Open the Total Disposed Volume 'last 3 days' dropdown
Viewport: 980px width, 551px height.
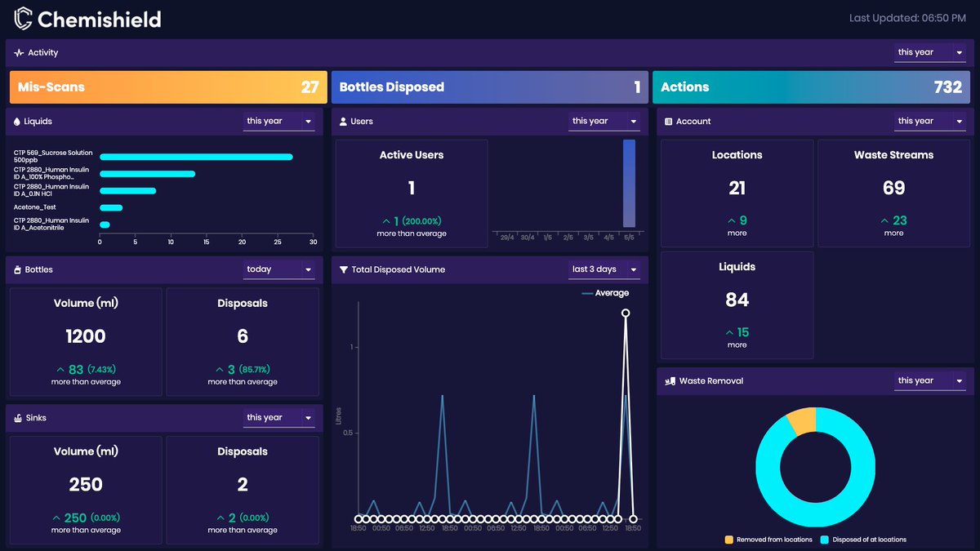tap(604, 269)
